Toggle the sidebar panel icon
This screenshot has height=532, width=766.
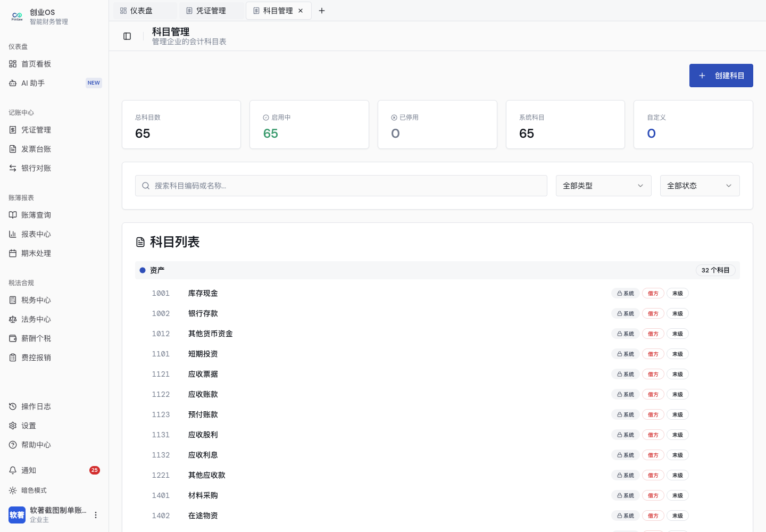[x=127, y=36]
